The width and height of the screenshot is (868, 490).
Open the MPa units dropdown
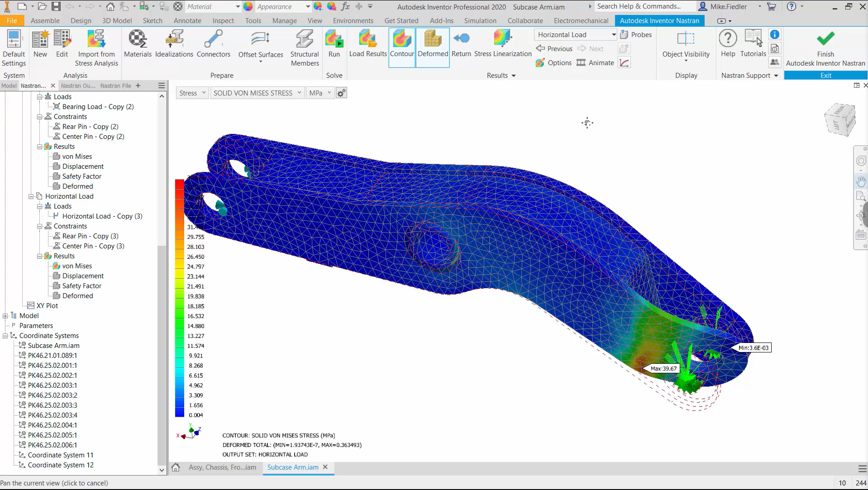(320, 93)
